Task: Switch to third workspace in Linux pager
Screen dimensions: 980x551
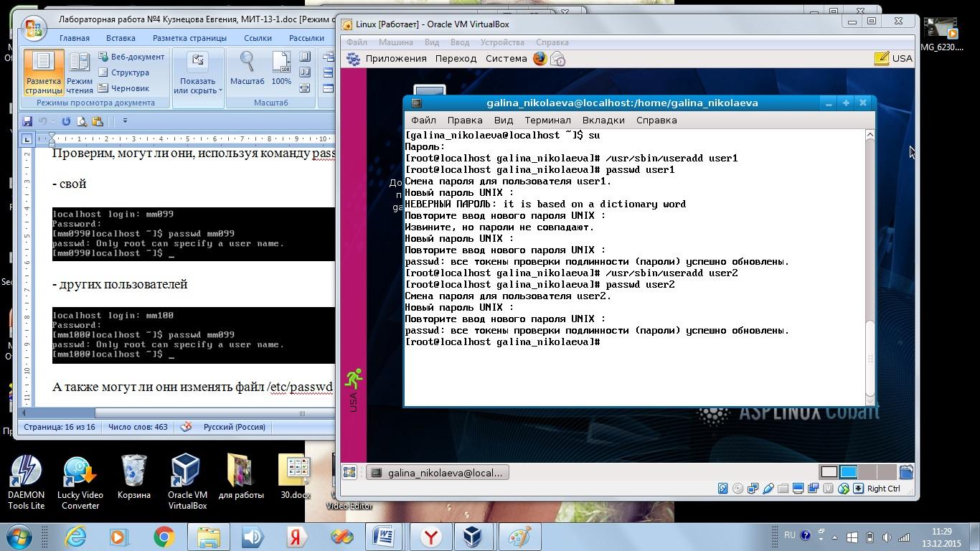Action: pyautogui.click(x=867, y=472)
